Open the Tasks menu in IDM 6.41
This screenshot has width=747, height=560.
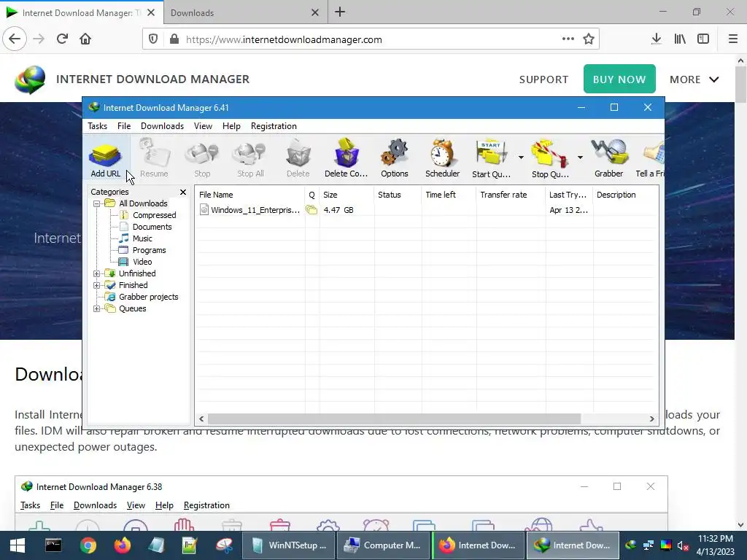click(97, 126)
